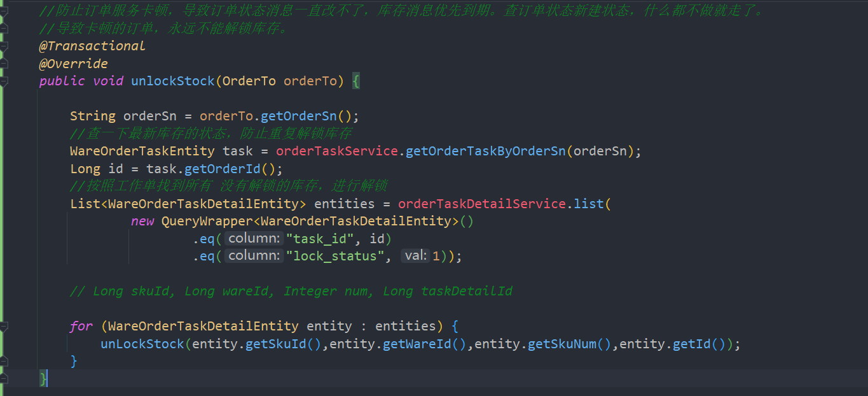
Task: Click task.getOrderId() call
Action: pos(214,169)
